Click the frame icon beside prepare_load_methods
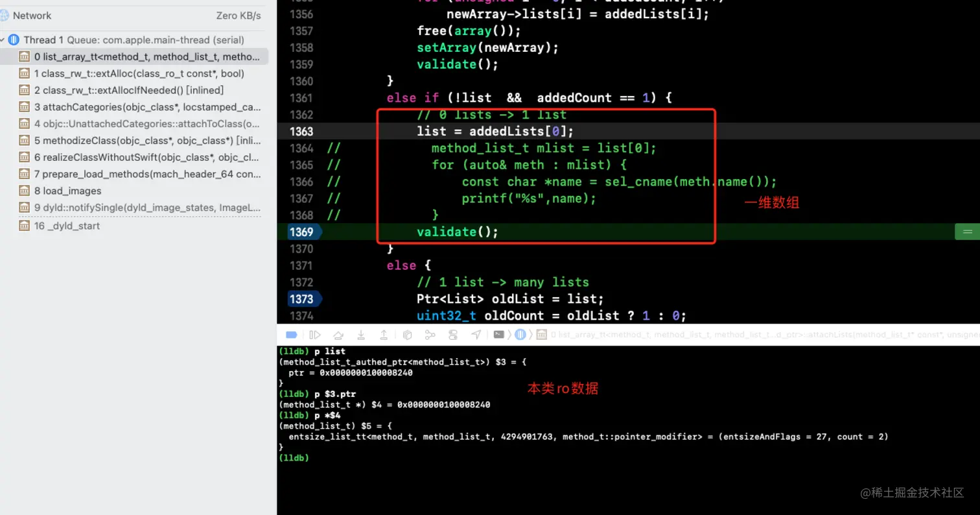The width and height of the screenshot is (980, 515). point(24,174)
